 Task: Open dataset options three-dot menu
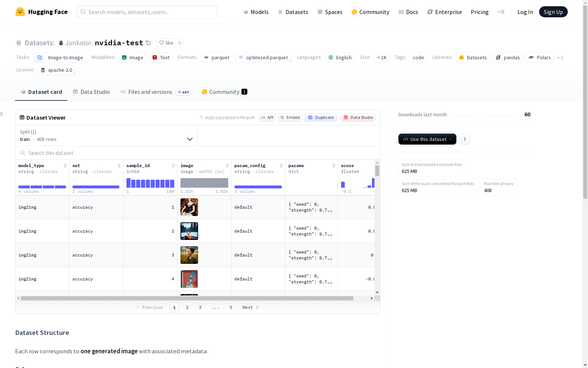465,139
